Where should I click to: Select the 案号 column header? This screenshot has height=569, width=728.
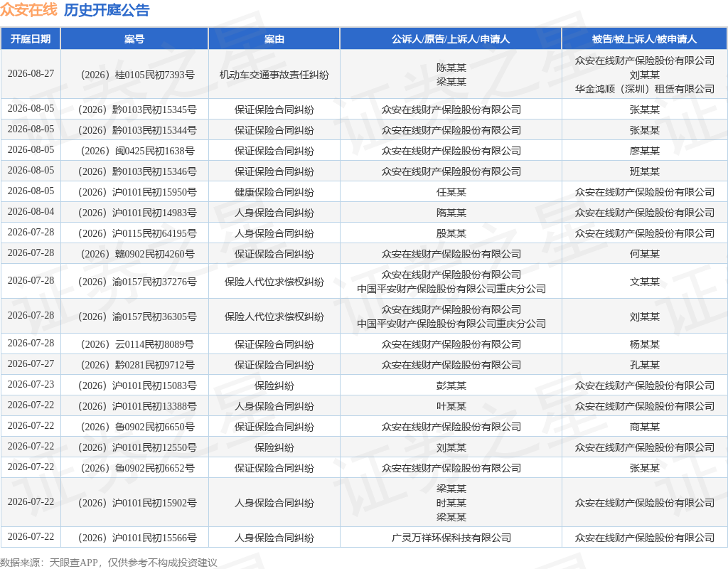coord(134,39)
